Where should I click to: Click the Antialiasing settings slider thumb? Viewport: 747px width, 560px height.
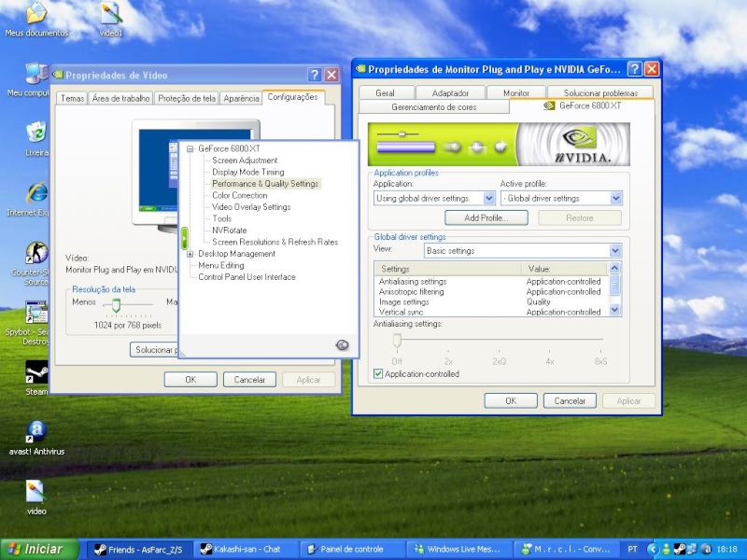[397, 341]
